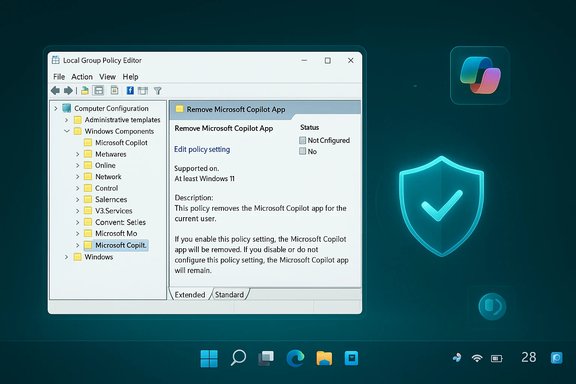Image resolution: width=576 pixels, height=384 pixels.
Task: Expand the Network folder
Action: 77,177
